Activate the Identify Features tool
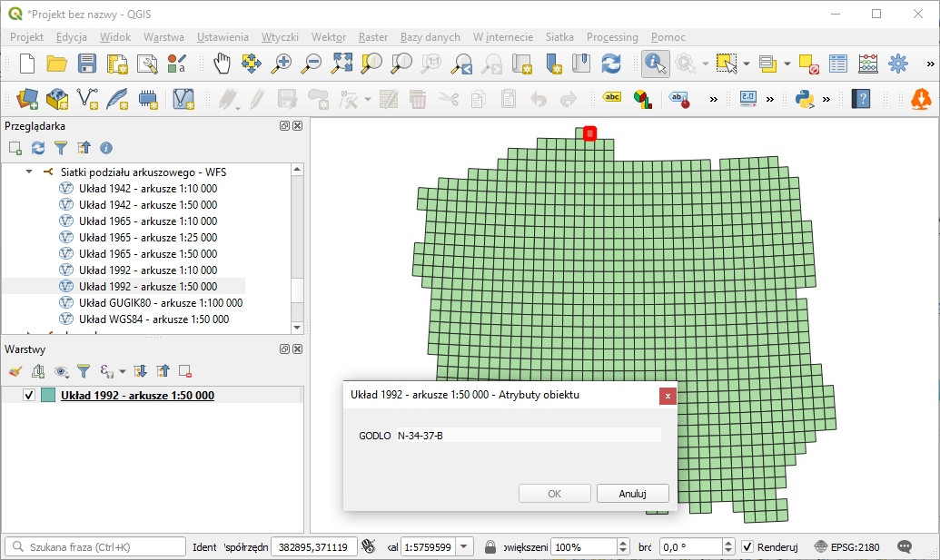Image resolution: width=940 pixels, height=560 pixels. [655, 64]
